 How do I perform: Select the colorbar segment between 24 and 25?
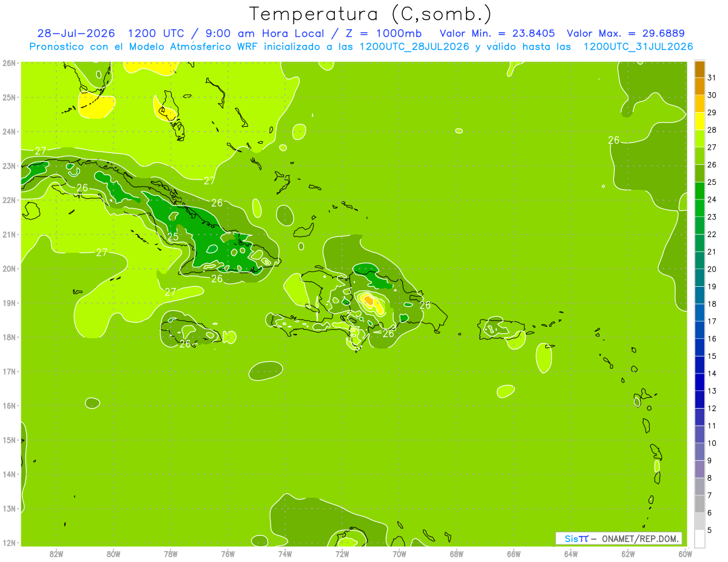pyautogui.click(x=699, y=190)
